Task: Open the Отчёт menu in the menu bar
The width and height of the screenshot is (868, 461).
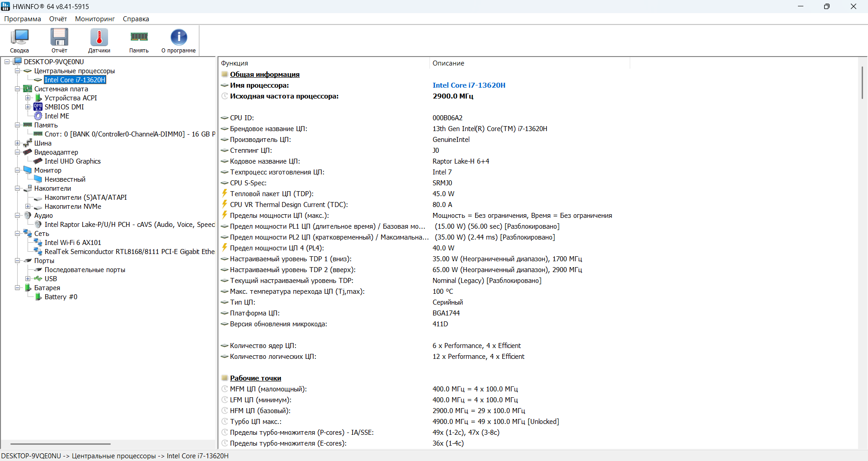Action: point(58,19)
